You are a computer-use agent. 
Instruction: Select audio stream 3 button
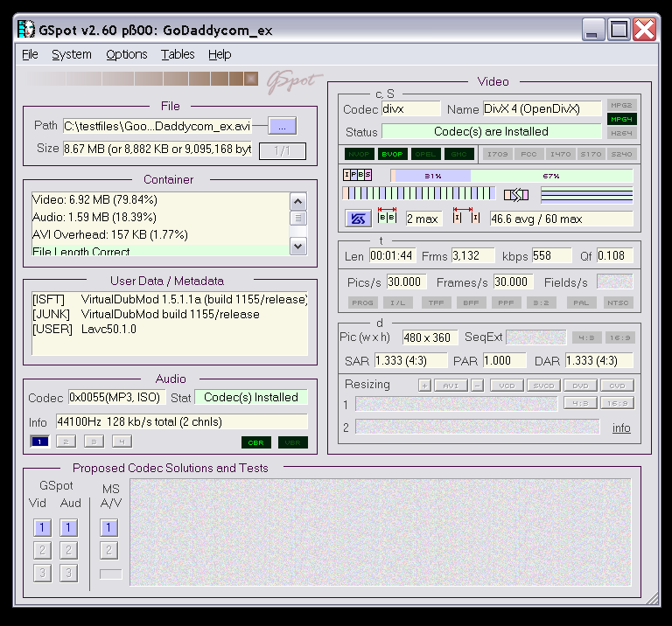coord(94,442)
